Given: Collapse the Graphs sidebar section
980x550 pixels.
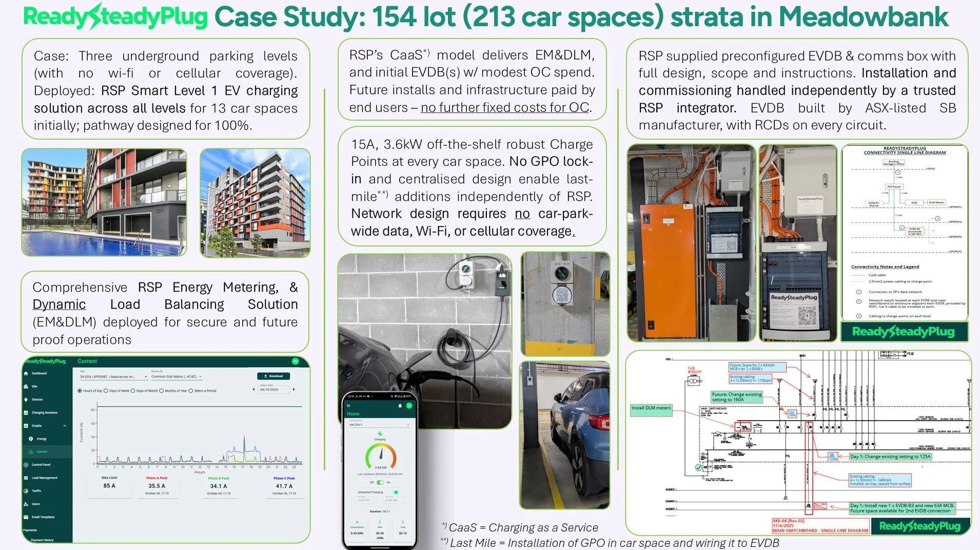Looking at the screenshot, I should [x=65, y=426].
